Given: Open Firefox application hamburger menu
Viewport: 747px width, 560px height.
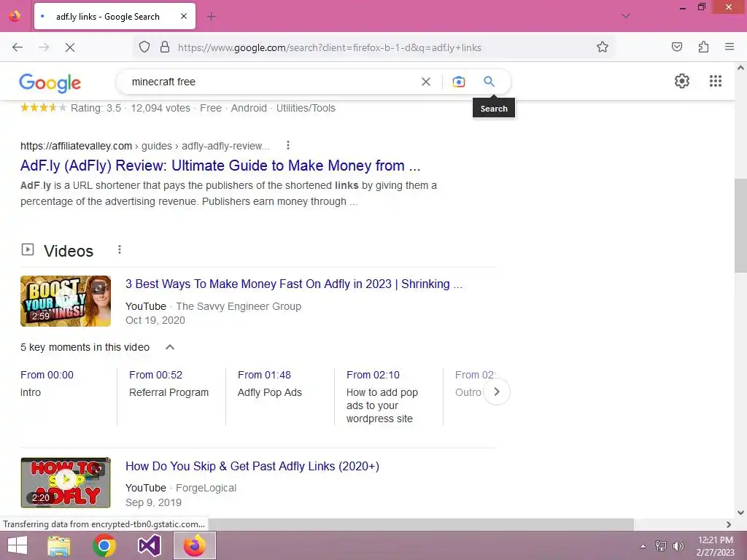Looking at the screenshot, I should click(729, 47).
